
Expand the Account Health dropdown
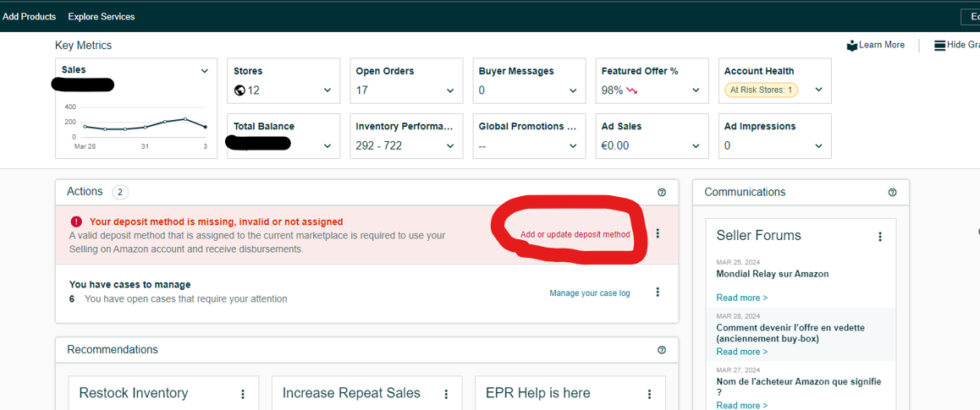coord(818,90)
